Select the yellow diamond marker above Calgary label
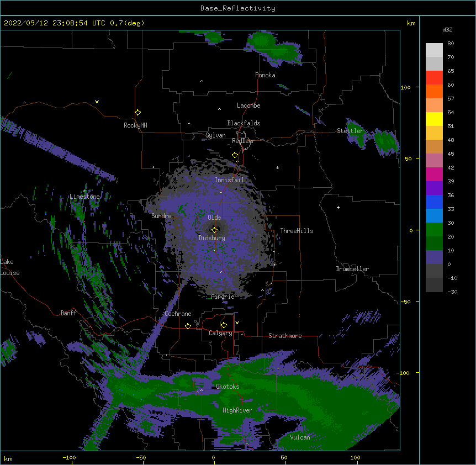Screen dimensions: 476x465 pyautogui.click(x=224, y=325)
